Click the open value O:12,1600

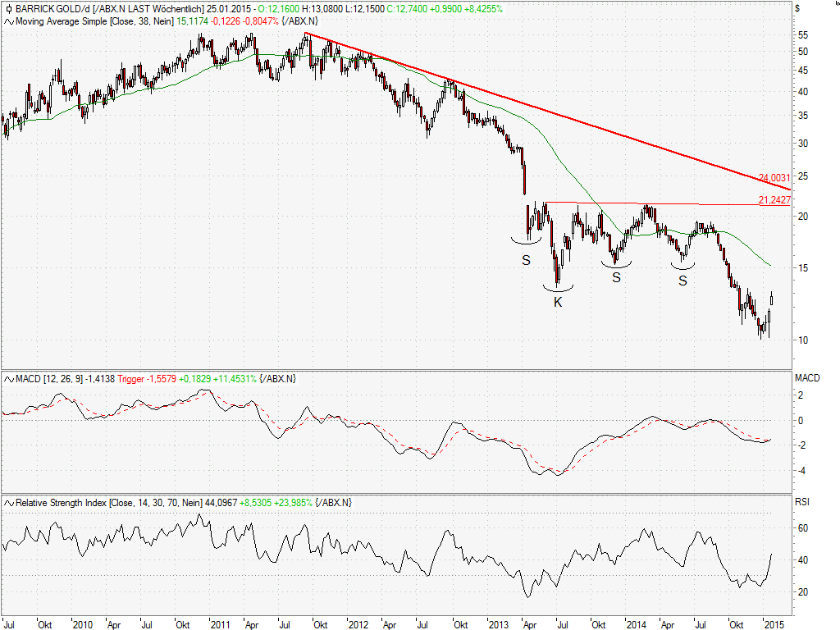[x=279, y=9]
